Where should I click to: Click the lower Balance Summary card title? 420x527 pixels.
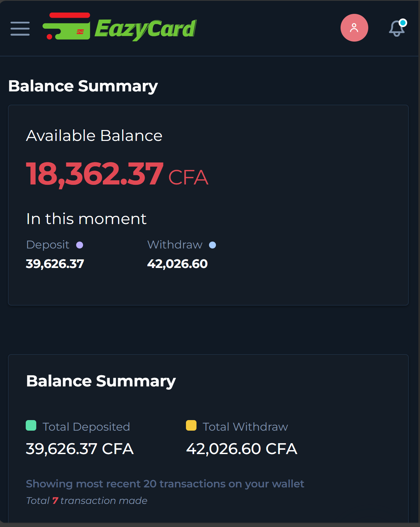click(101, 381)
